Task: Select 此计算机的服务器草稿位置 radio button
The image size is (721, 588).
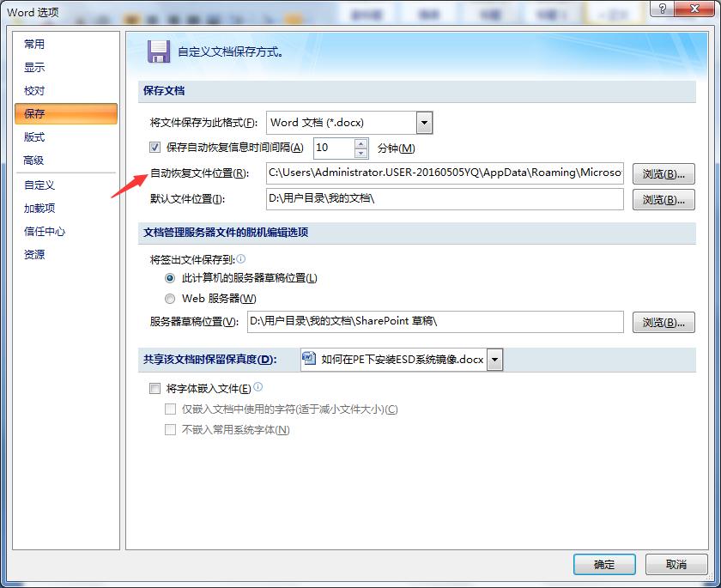Action: [x=169, y=278]
